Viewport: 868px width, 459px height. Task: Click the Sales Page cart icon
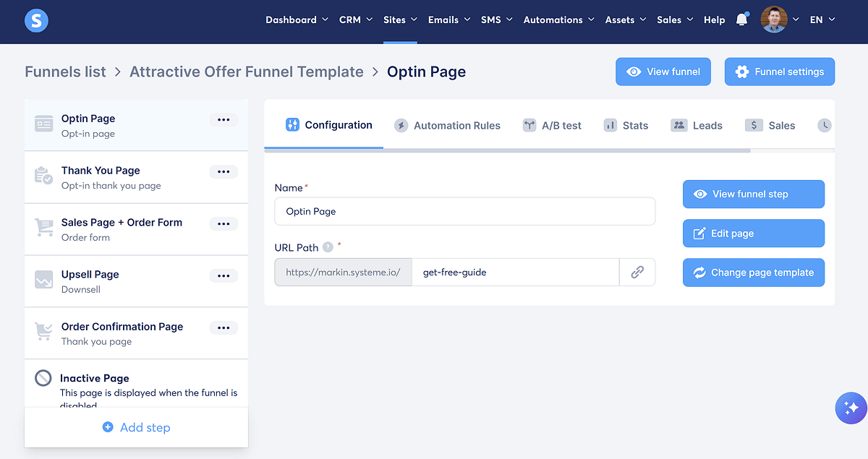(44, 228)
